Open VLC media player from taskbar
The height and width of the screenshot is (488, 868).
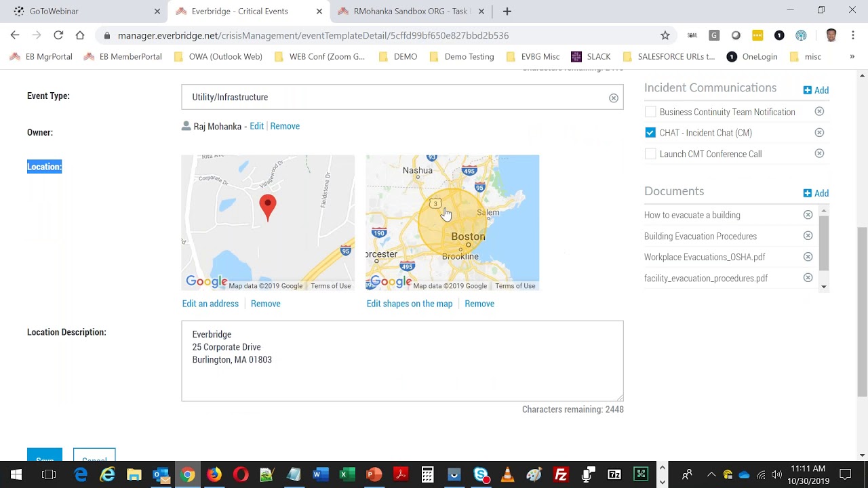point(507,474)
